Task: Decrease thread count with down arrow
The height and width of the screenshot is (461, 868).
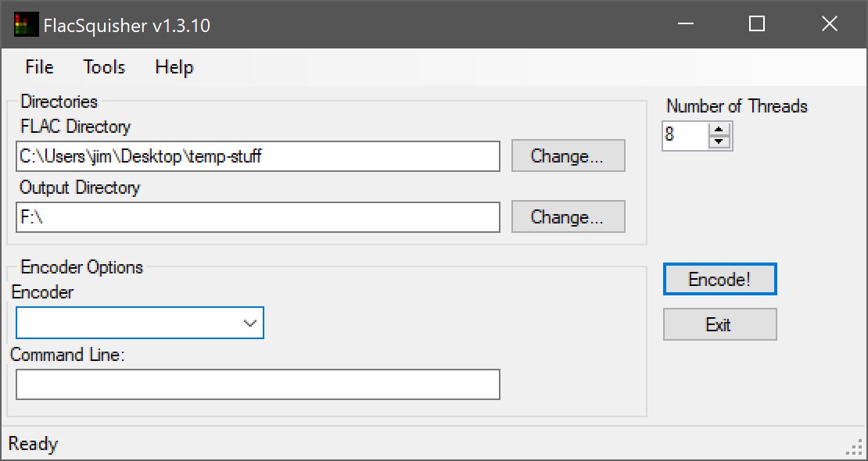Action: 719,142
